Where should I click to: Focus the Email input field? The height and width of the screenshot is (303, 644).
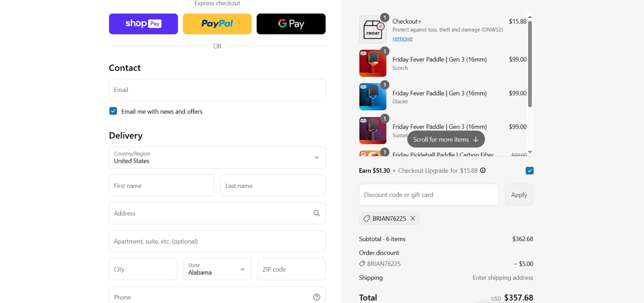pyautogui.click(x=217, y=90)
